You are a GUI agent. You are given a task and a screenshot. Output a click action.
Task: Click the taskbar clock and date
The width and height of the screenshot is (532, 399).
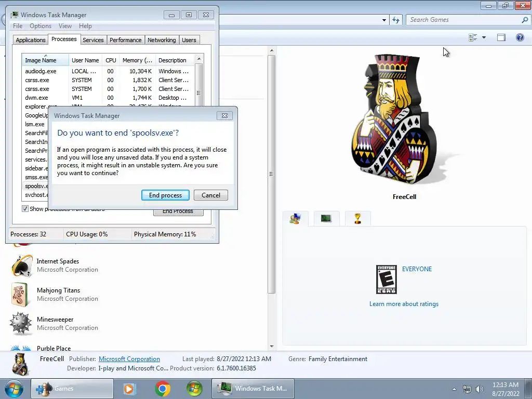click(506, 389)
